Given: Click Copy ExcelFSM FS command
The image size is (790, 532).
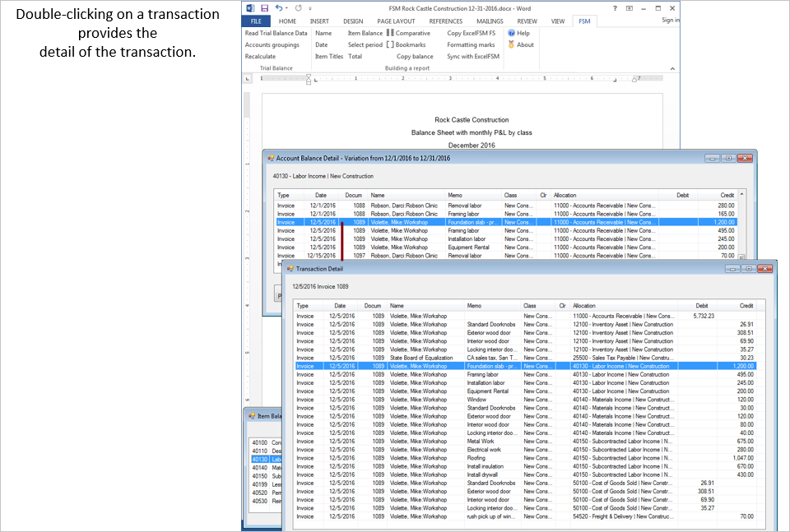Looking at the screenshot, I should click(471, 33).
